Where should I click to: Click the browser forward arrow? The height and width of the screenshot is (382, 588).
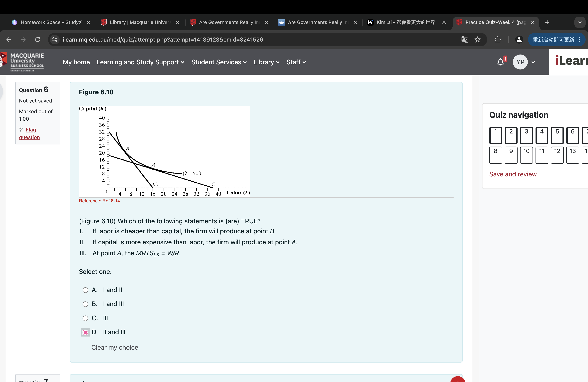click(23, 40)
